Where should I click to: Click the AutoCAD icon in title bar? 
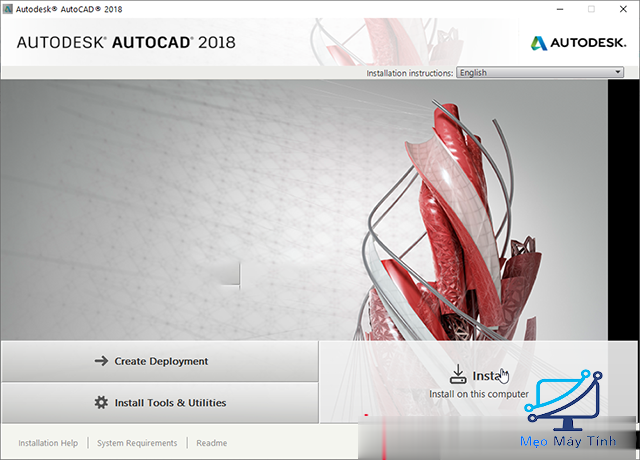8,9
